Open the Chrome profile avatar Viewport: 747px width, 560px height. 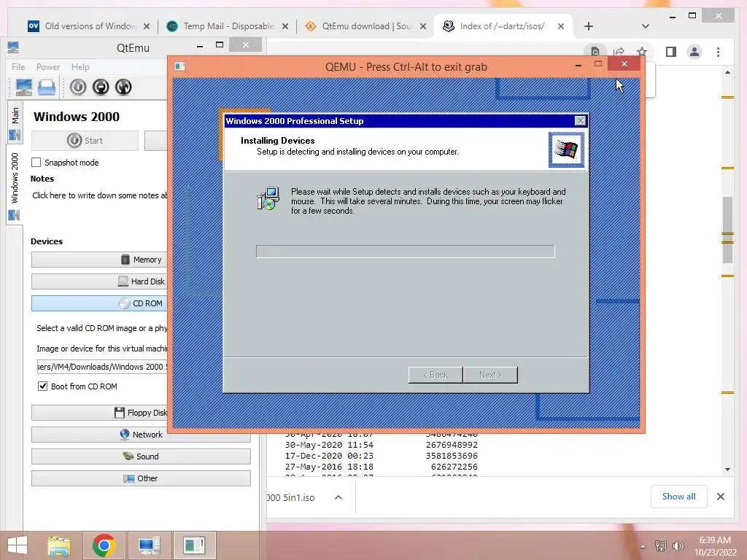click(x=694, y=52)
